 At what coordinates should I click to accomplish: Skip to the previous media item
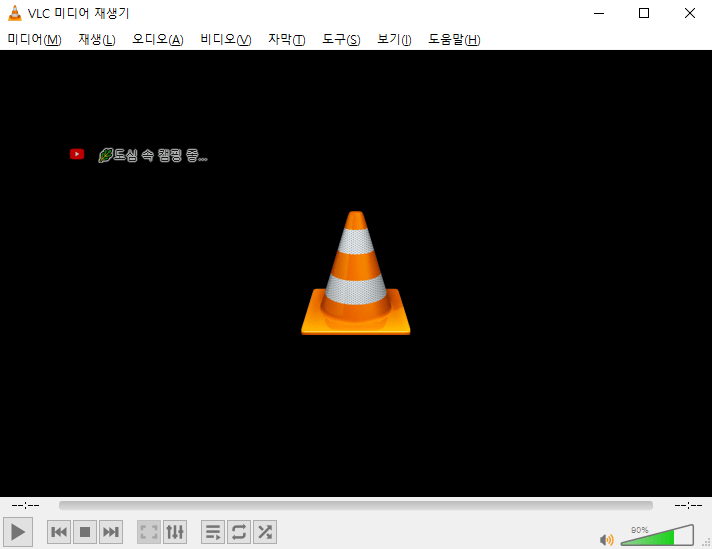point(59,532)
